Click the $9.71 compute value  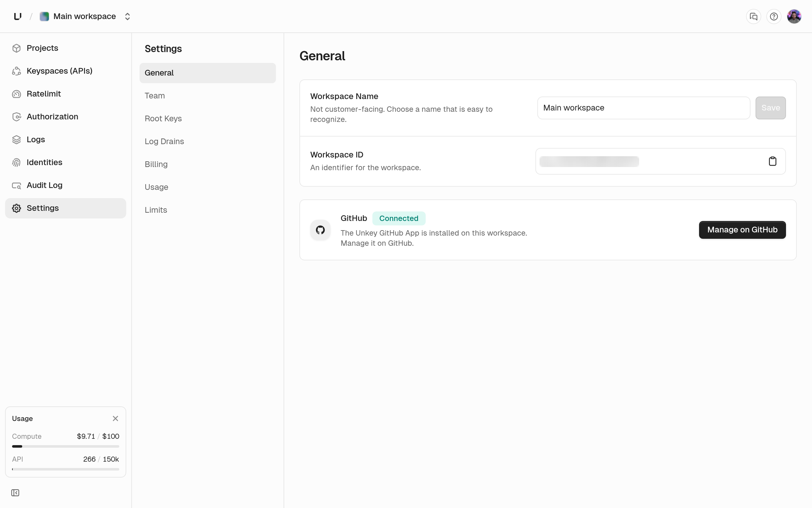(86, 436)
